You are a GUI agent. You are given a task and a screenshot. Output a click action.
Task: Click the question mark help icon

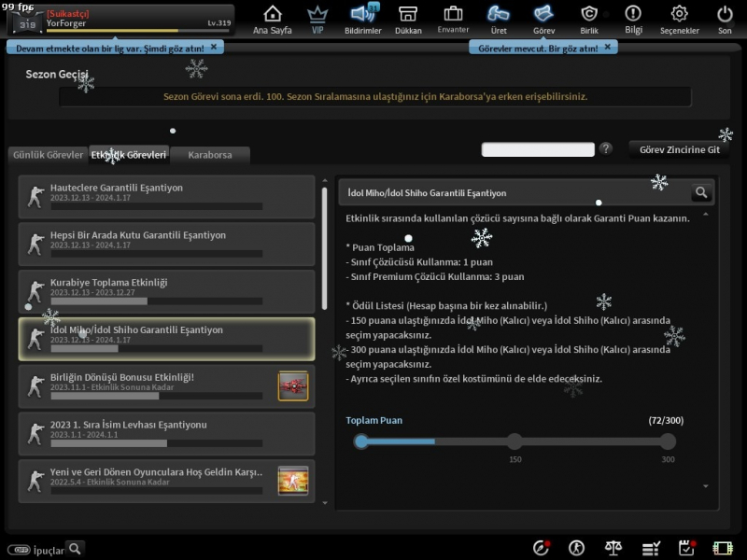606,148
